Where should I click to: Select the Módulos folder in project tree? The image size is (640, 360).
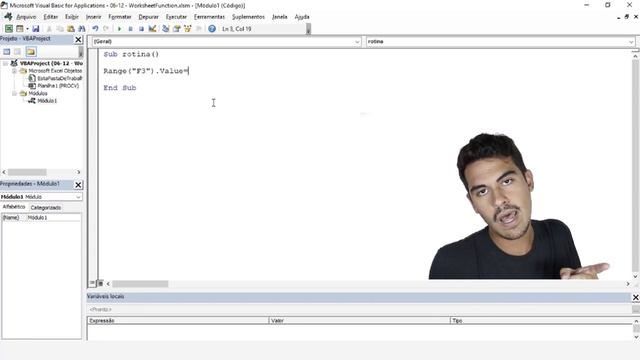38,93
